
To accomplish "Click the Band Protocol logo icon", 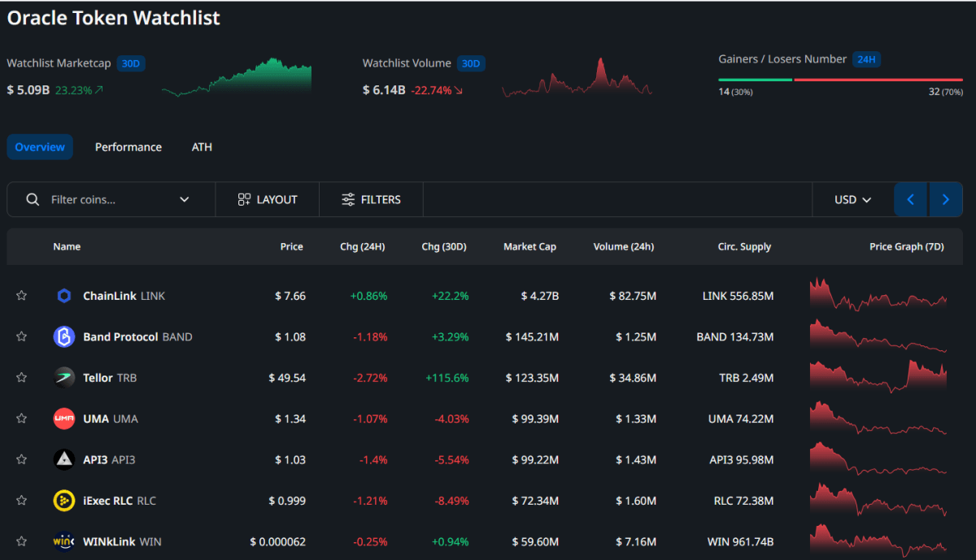I will (64, 336).
